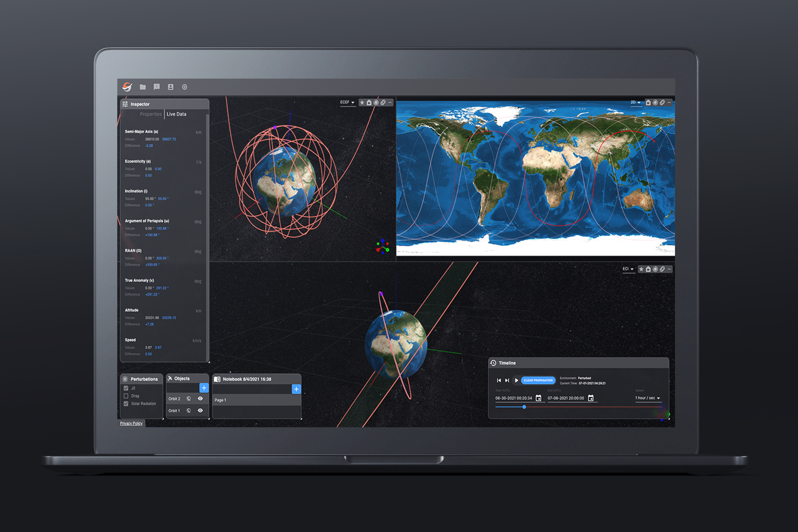Click the Notebook panel book icon
The height and width of the screenshot is (532, 798).
(217, 379)
